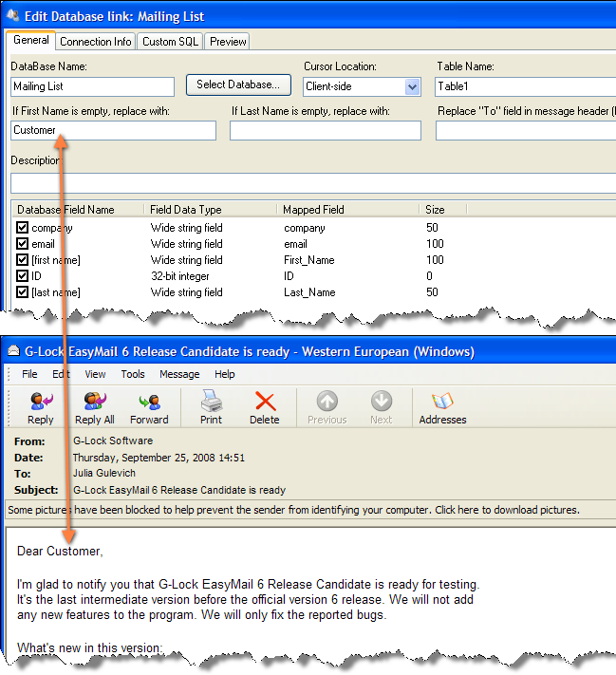Click the Table Name input field
616x675 pixels.
click(525, 86)
